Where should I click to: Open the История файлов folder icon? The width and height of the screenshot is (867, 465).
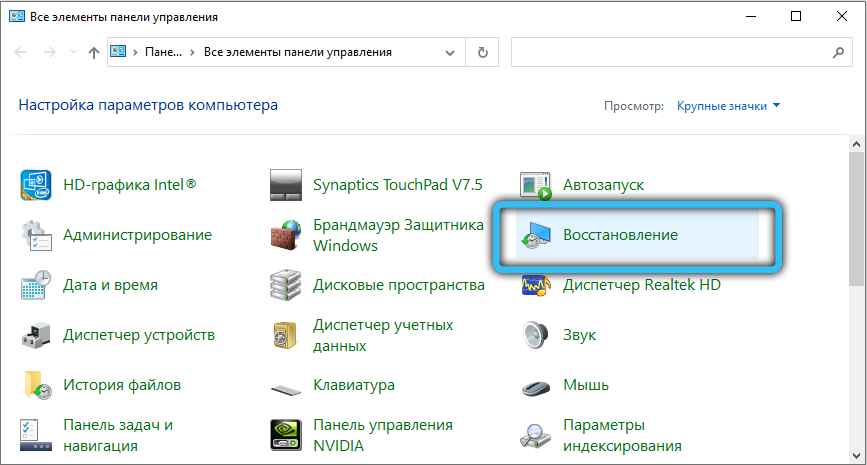point(37,385)
